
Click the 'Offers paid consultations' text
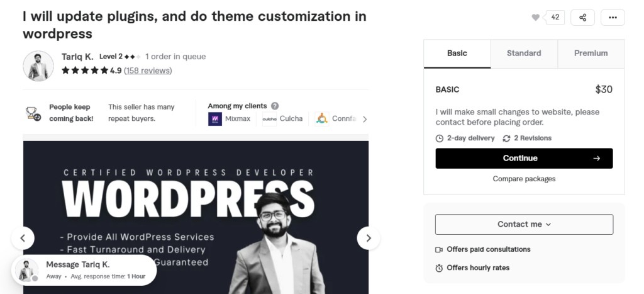(489, 249)
